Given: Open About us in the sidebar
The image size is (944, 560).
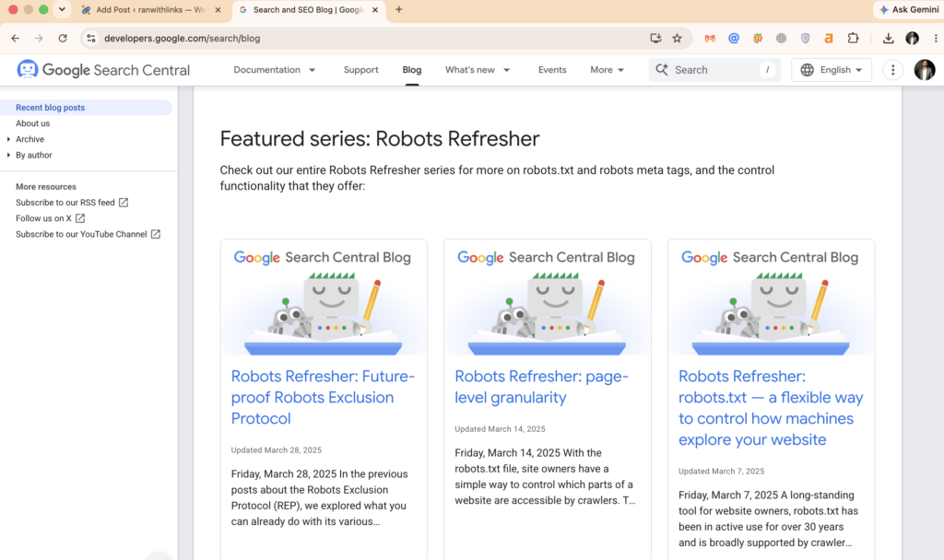Looking at the screenshot, I should 32,123.
